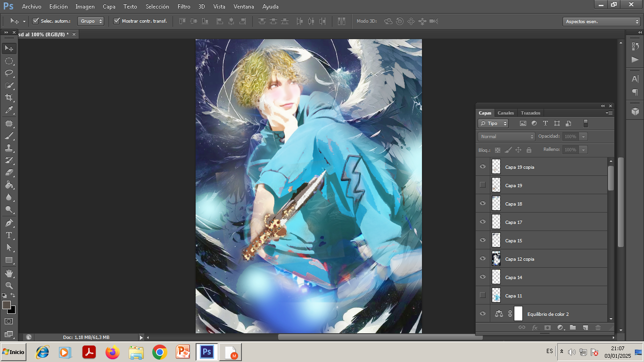Lock all layer attributes
The height and width of the screenshot is (362, 644).
(x=529, y=150)
